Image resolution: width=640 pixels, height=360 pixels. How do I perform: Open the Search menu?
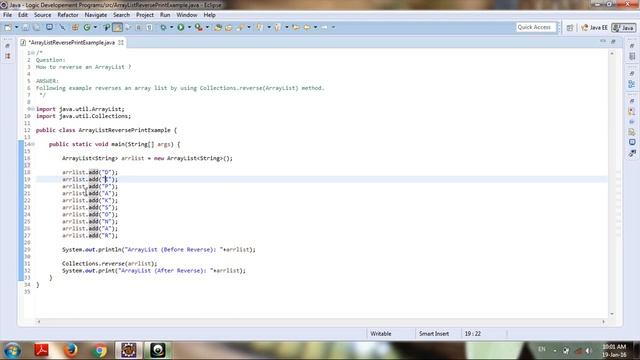point(121,15)
